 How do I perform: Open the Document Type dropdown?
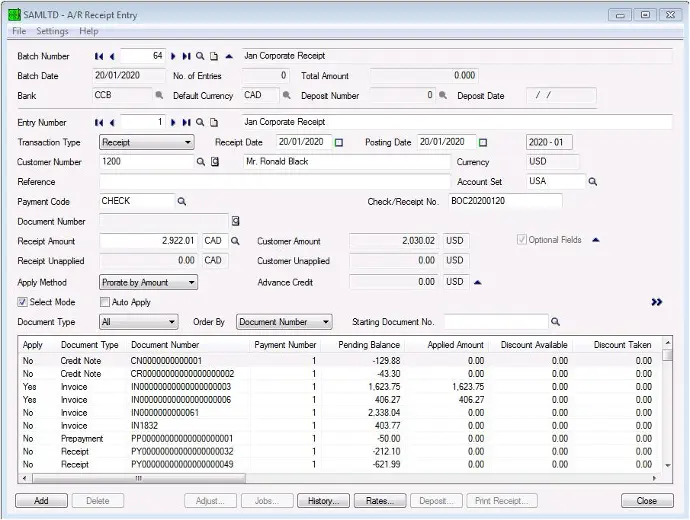(x=139, y=322)
